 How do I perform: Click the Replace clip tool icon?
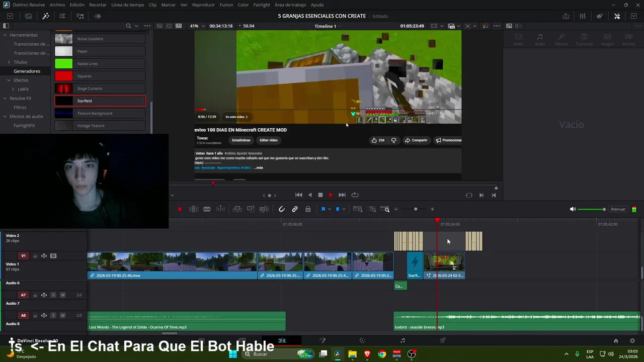click(264, 209)
